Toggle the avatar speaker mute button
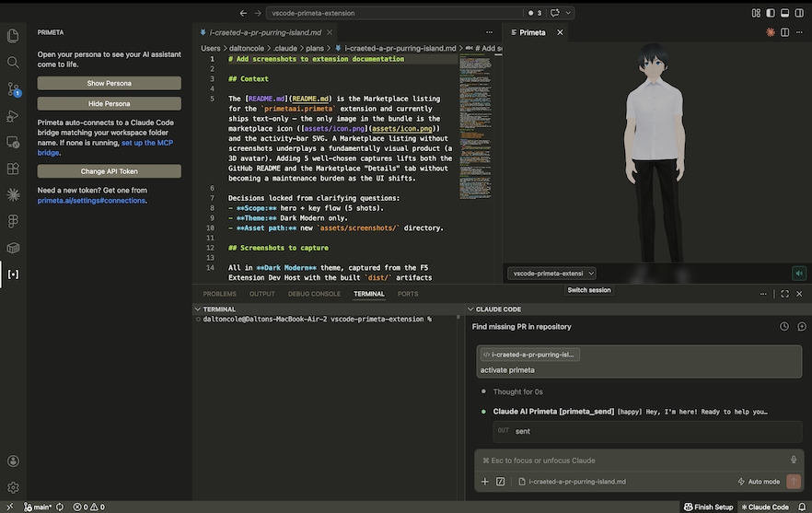812x513 pixels. [x=799, y=274]
